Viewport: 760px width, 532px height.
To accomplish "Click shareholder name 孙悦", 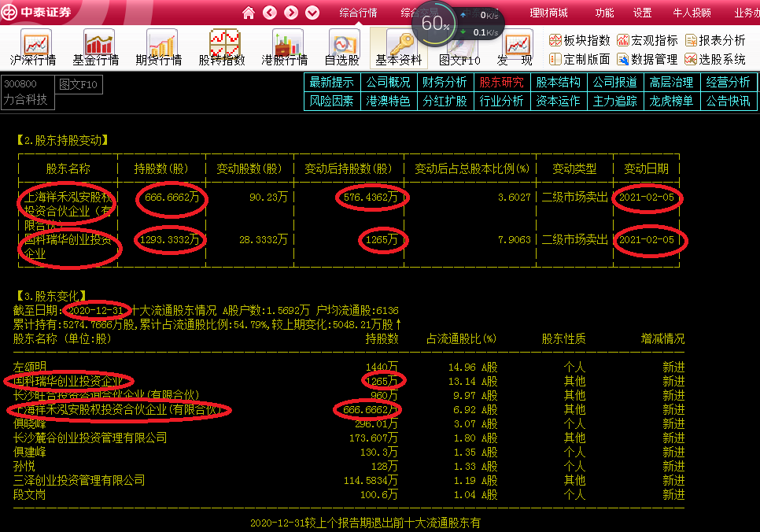I will pos(24,467).
